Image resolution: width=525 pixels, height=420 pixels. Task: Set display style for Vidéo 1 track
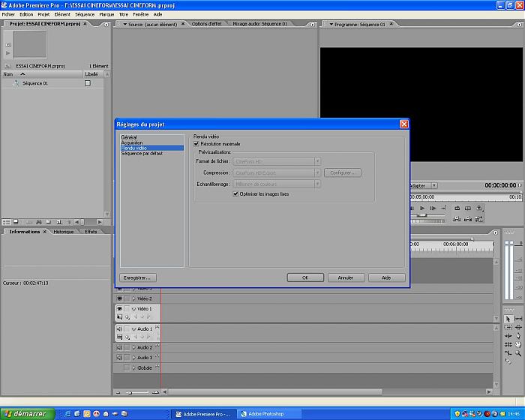coord(119,316)
